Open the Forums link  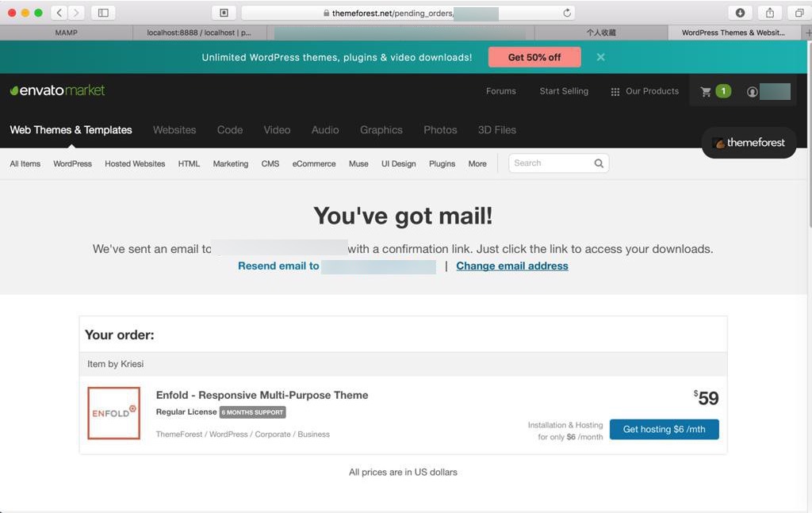point(501,91)
